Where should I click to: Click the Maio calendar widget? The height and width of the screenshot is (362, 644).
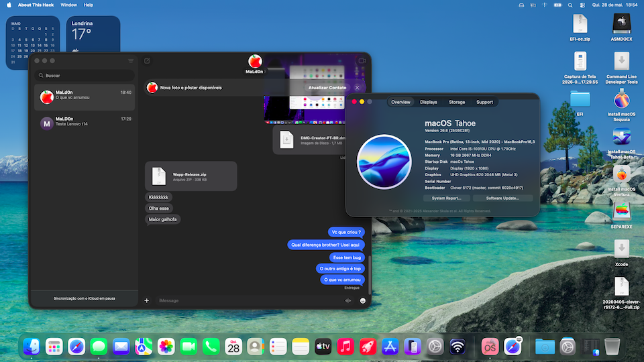[x=33, y=35]
